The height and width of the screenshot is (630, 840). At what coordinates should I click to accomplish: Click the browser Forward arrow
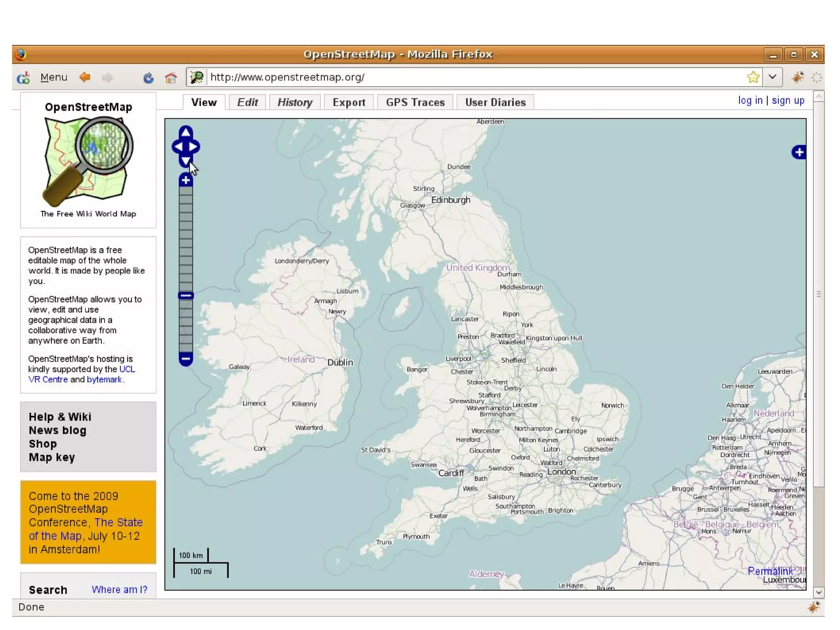(107, 77)
